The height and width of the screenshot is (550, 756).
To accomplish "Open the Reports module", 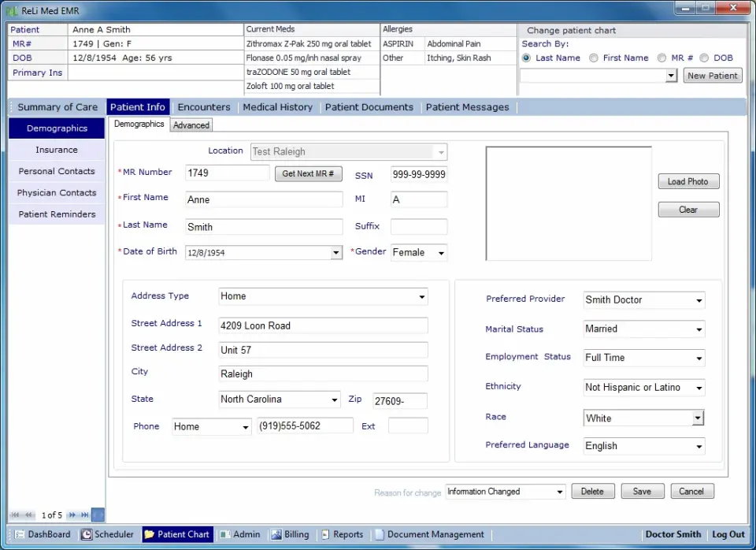I will [x=342, y=534].
